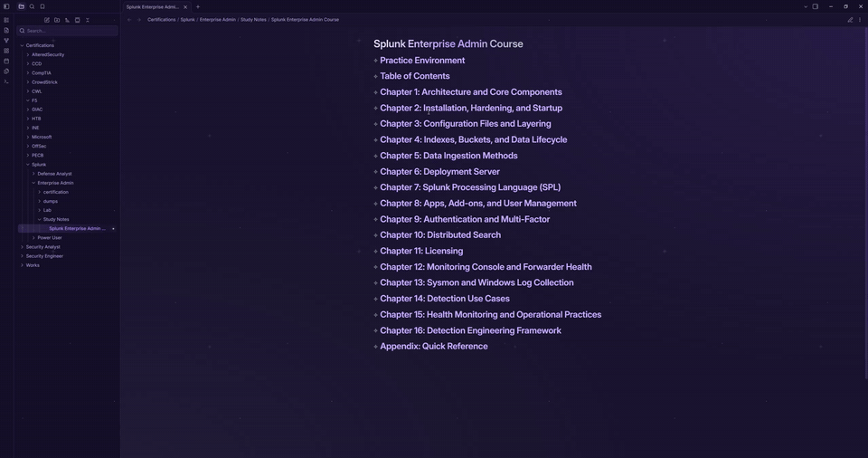The height and width of the screenshot is (458, 868).
Task: Click the ribbon icon just above the terminal icon
Action: click(x=6, y=72)
